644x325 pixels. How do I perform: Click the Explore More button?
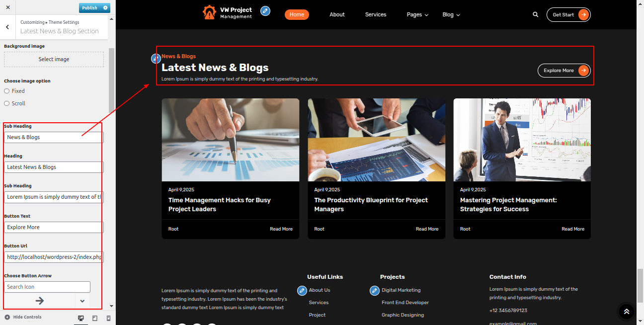(x=564, y=71)
